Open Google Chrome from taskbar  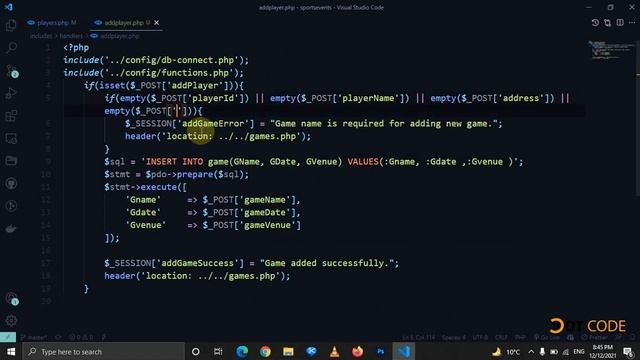click(x=265, y=351)
